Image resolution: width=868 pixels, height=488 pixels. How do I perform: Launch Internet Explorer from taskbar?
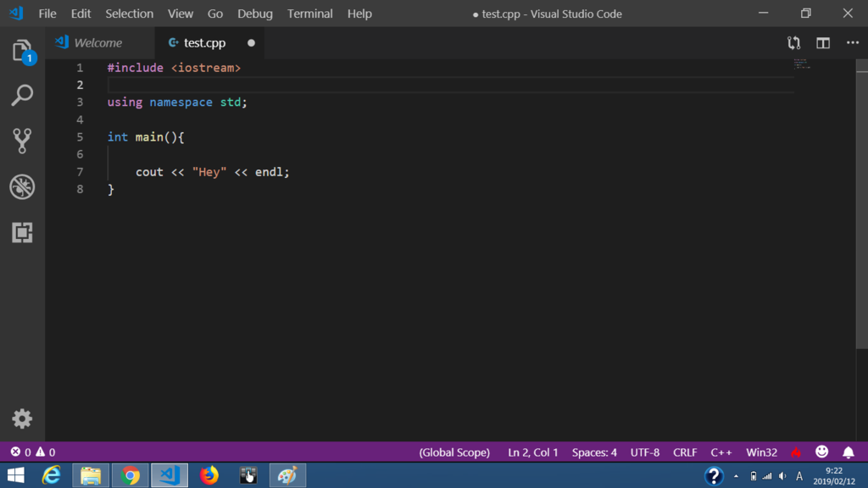[51, 475]
